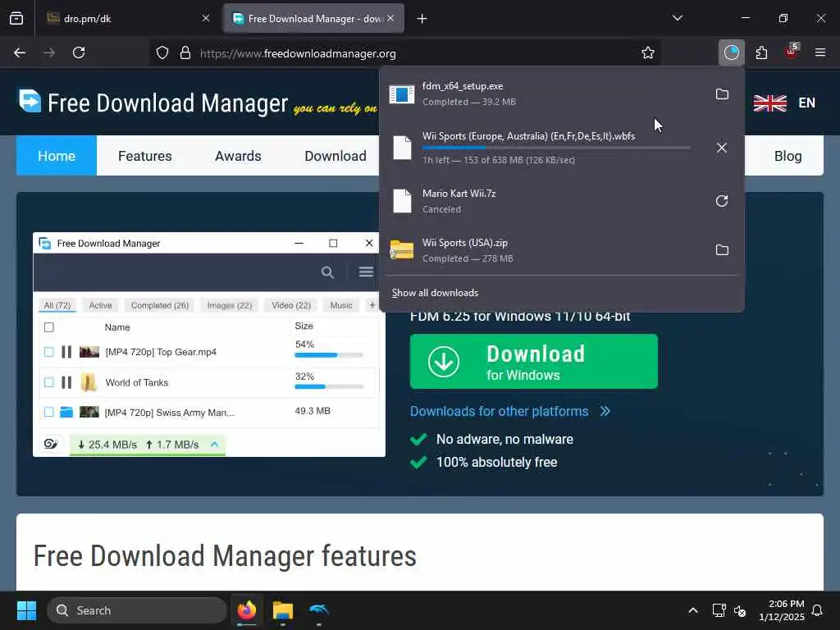Open the Blog navigation item
The width and height of the screenshot is (840, 630).
point(788,156)
